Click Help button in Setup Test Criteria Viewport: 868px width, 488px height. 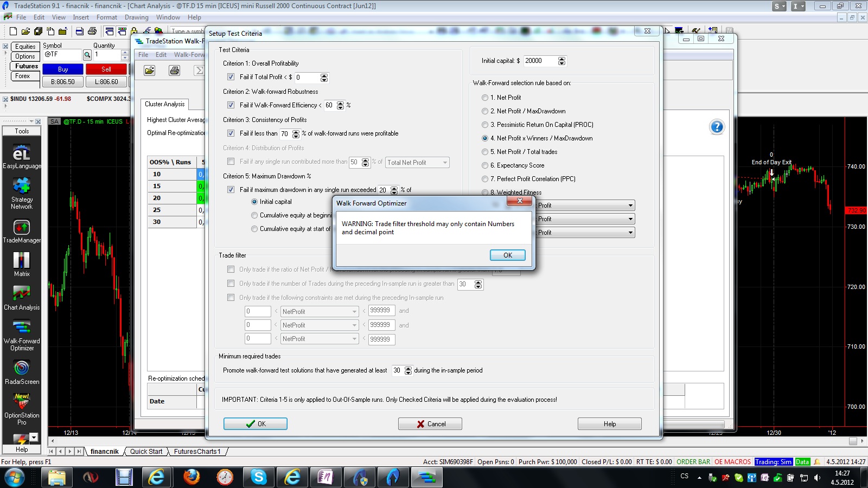610,424
